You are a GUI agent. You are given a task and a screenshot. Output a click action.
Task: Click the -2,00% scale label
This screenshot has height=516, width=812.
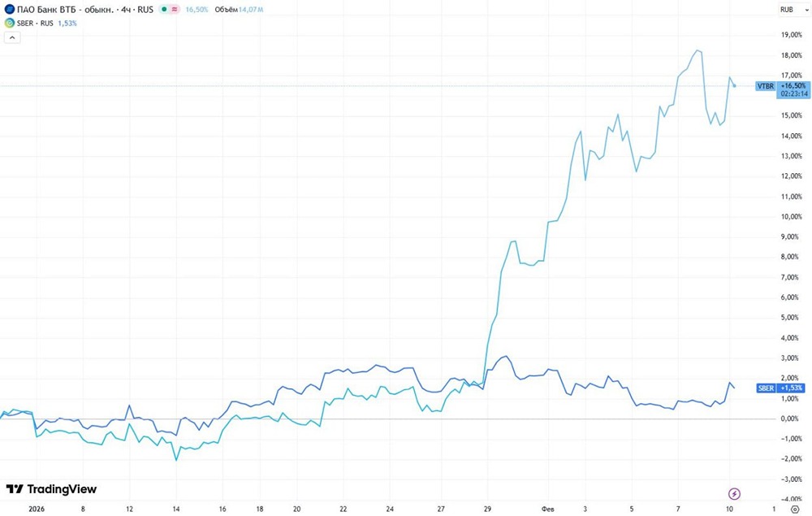(x=791, y=459)
